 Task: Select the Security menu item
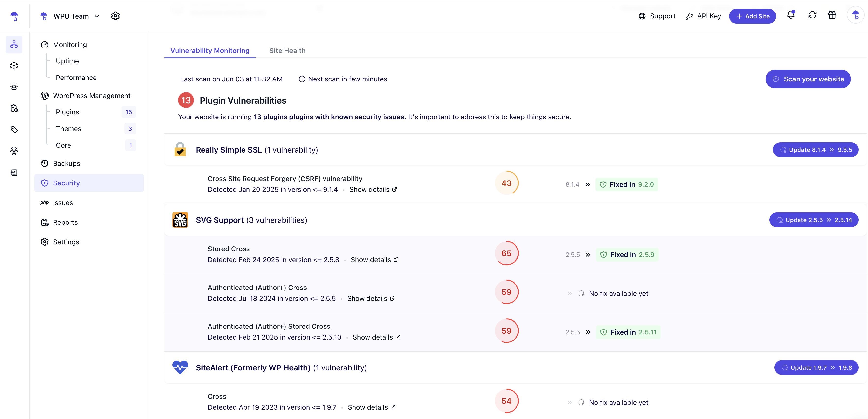point(89,183)
